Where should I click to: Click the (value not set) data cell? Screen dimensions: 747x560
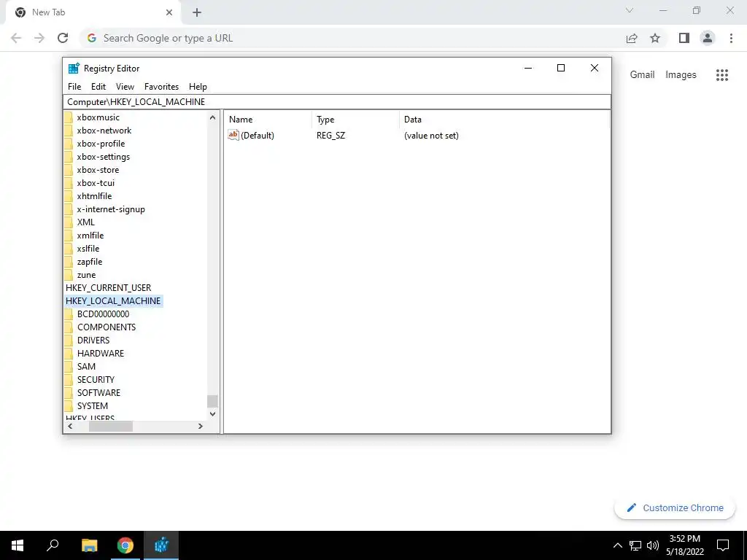(x=431, y=136)
